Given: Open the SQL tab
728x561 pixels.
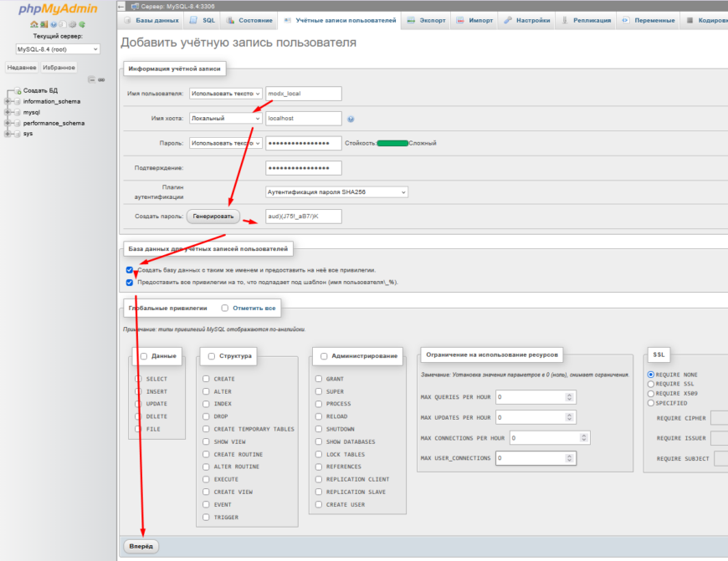Looking at the screenshot, I should click(203, 20).
